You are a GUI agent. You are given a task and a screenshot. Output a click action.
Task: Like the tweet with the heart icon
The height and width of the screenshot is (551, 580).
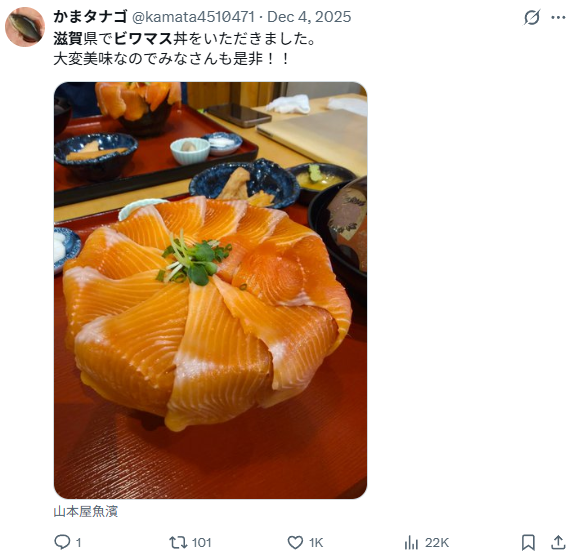pos(295,542)
